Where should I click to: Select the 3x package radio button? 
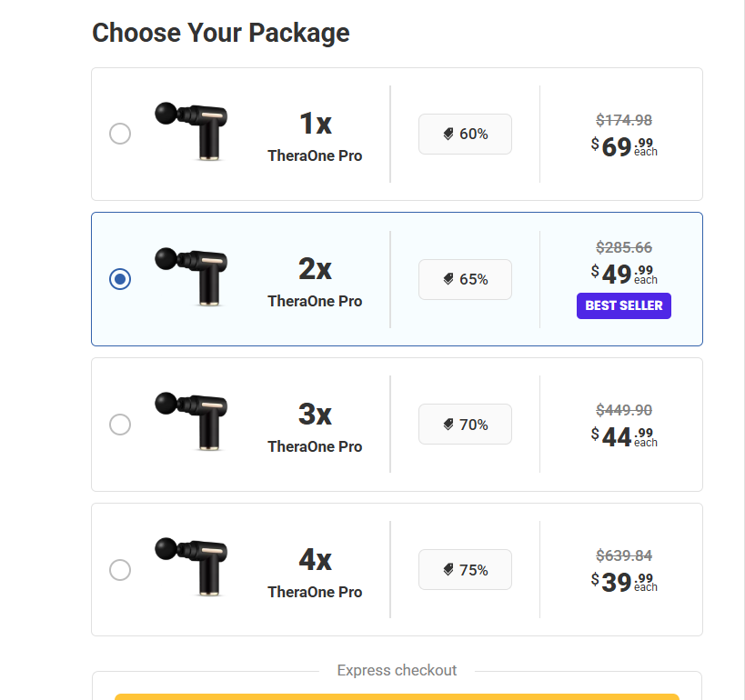click(119, 425)
